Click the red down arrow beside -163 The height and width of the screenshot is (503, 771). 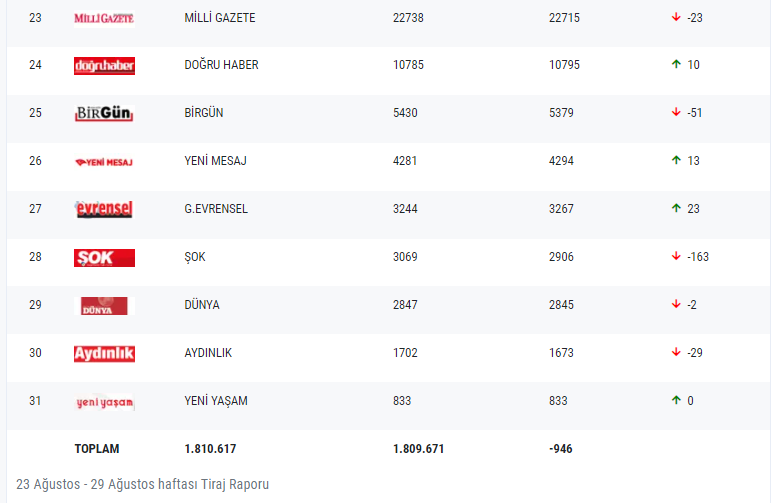point(676,256)
